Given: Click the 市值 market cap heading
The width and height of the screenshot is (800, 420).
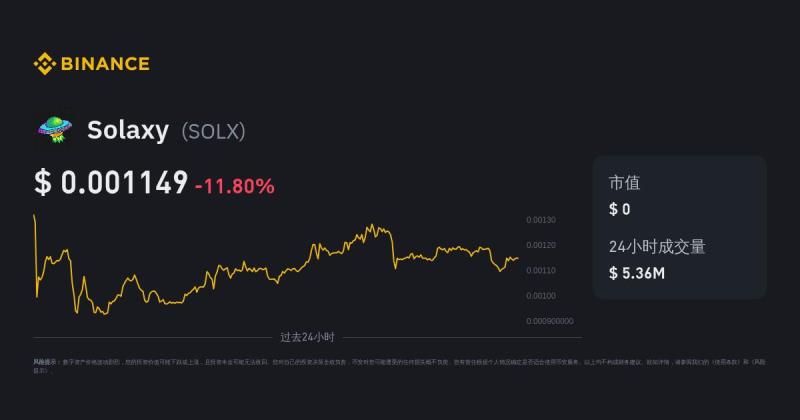Looking at the screenshot, I should tap(624, 183).
